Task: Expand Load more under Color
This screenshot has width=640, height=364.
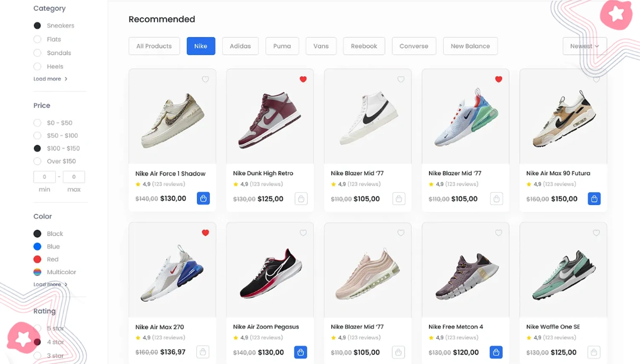Action: click(x=51, y=285)
